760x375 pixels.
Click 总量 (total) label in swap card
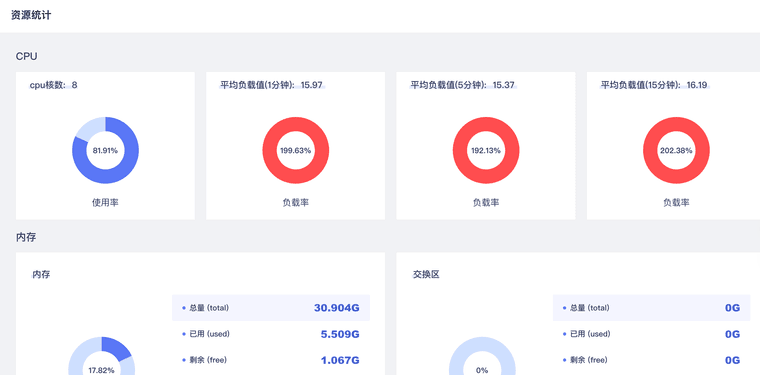point(590,308)
